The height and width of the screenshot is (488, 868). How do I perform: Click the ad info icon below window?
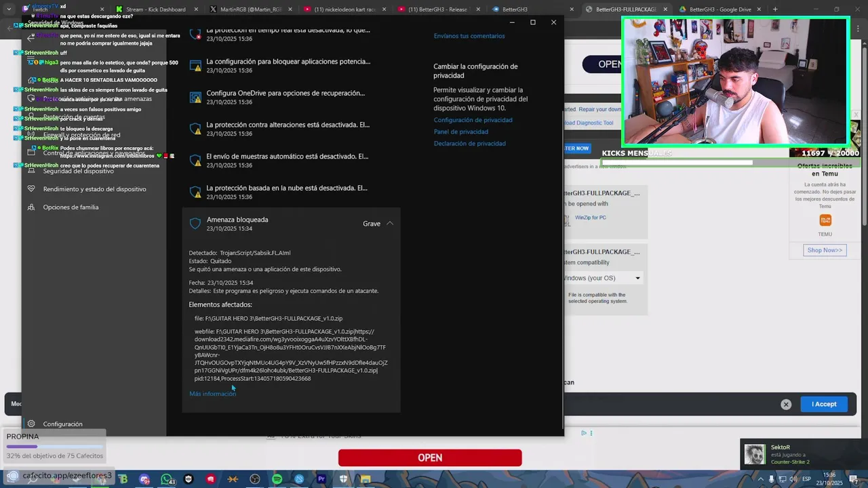584,433
